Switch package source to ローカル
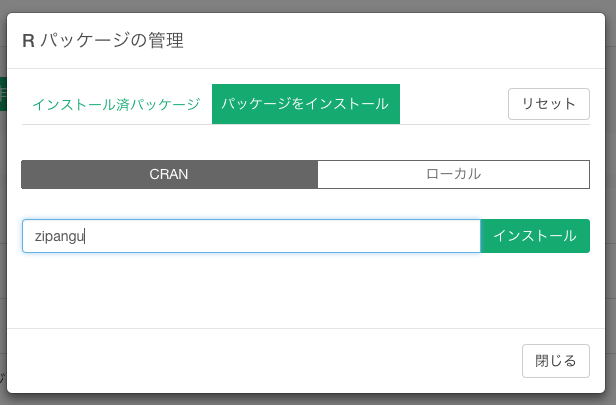This screenshot has width=616, height=405. 453,174
